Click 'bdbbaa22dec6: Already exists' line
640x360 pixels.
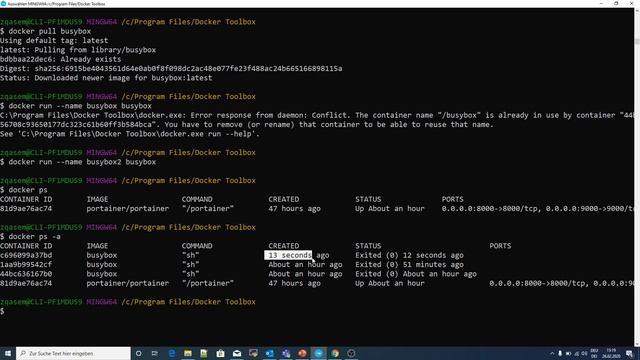click(x=60, y=59)
